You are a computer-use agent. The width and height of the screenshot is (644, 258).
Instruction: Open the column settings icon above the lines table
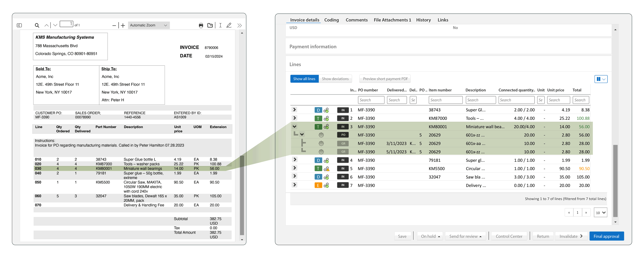tap(601, 79)
